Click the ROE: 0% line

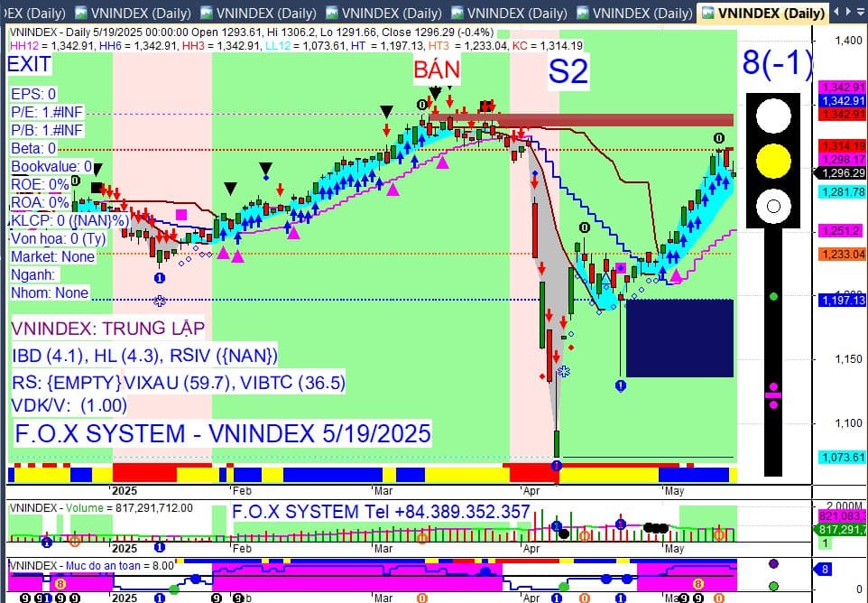point(40,184)
